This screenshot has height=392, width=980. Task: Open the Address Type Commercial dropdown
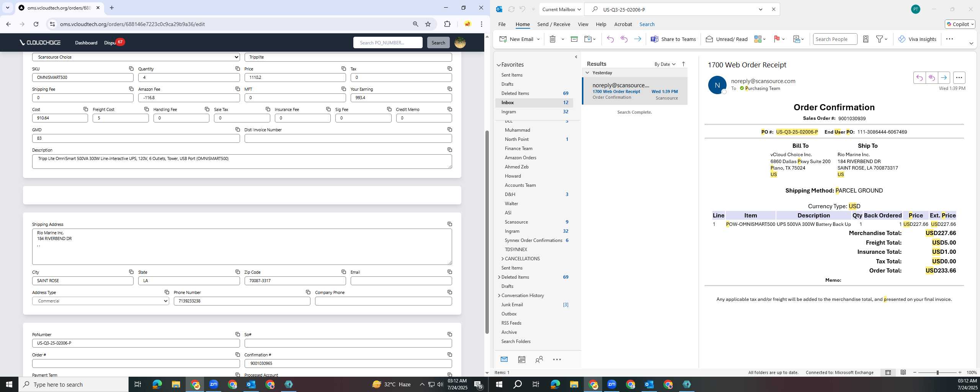pos(101,301)
